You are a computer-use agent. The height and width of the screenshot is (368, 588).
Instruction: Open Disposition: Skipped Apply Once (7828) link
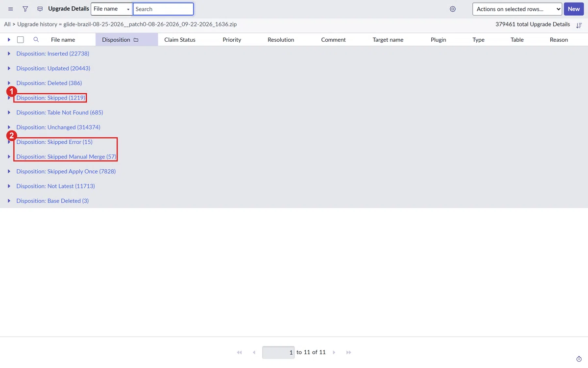pos(66,171)
